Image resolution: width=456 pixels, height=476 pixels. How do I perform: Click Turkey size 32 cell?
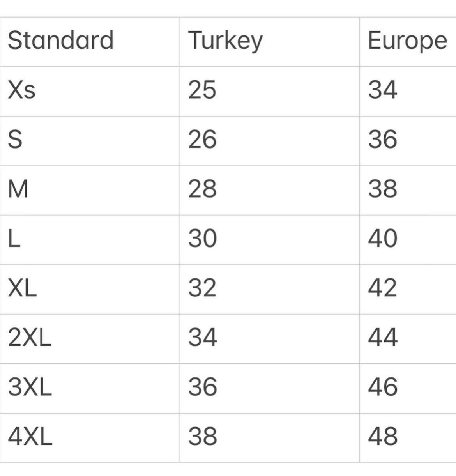(202, 288)
